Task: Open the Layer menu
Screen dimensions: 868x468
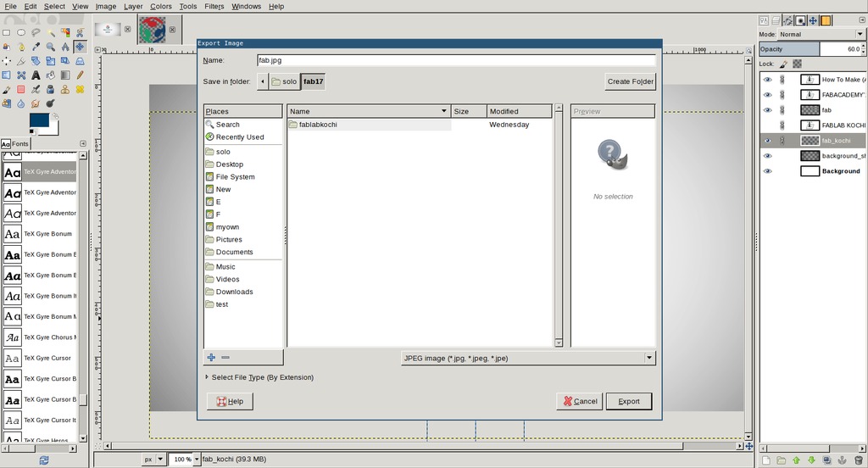Action: [x=133, y=6]
